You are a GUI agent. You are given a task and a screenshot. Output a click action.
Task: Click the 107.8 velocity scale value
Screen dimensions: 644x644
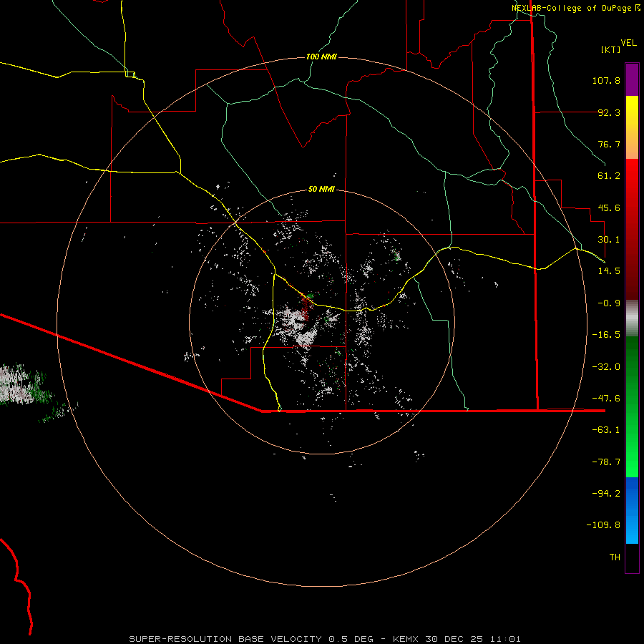(606, 80)
